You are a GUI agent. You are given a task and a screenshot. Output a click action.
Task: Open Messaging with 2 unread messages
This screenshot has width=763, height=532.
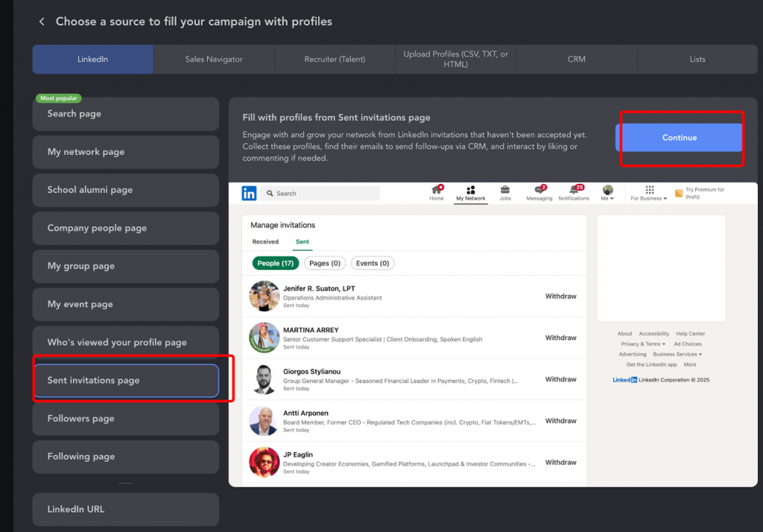pos(539,190)
